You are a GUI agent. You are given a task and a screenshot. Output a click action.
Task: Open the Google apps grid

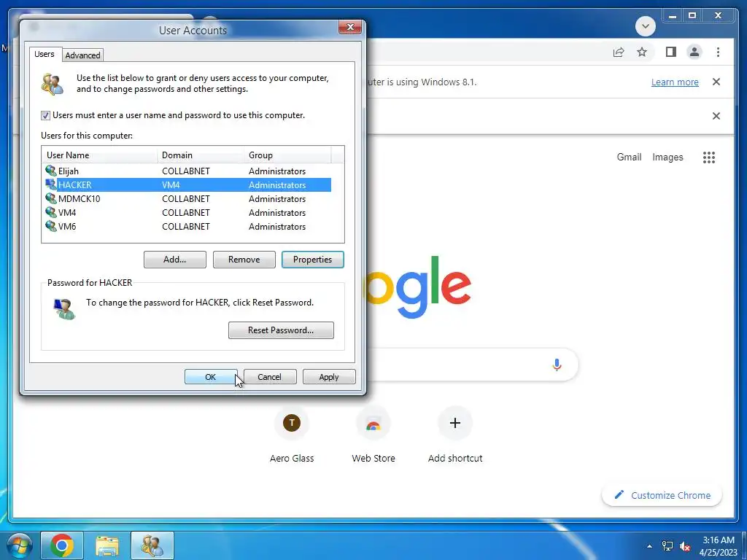pos(709,157)
